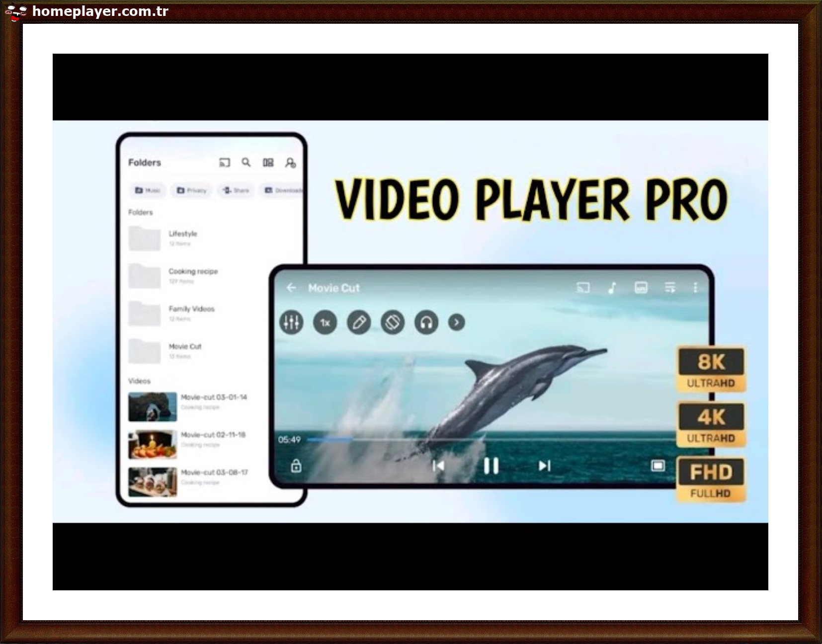This screenshot has width=822, height=644.
Task: Open the folder view layout switcher
Action: 268,162
